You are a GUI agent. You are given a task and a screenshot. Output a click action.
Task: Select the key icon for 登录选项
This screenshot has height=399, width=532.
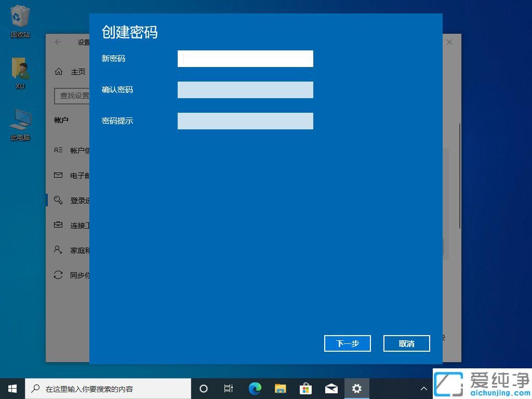[x=58, y=200]
